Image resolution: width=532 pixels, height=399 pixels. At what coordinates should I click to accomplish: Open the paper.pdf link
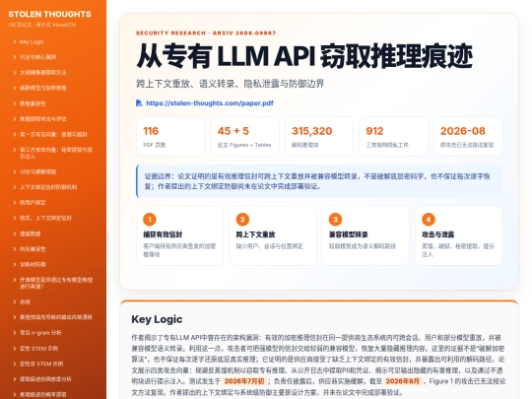209,103
